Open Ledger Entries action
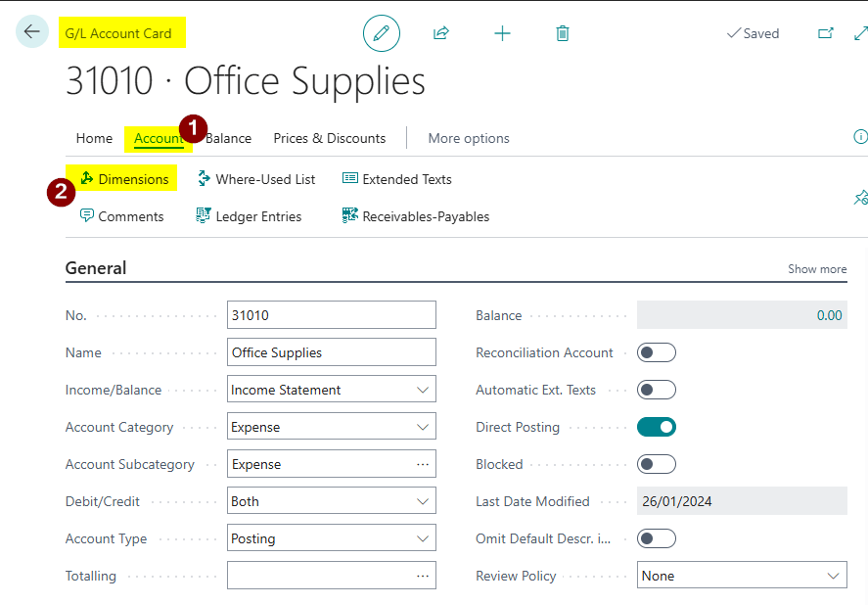The height and width of the screenshot is (605, 868). [250, 216]
